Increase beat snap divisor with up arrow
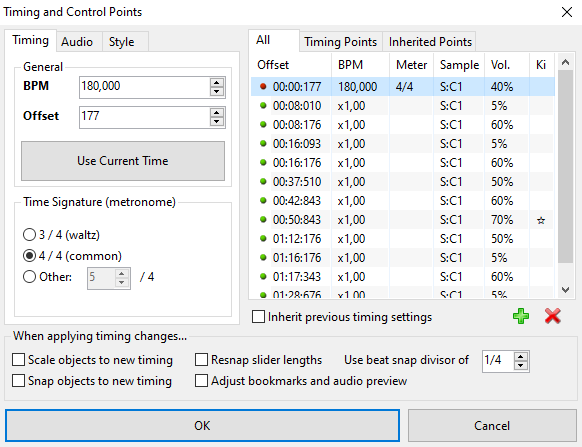 [521, 357]
